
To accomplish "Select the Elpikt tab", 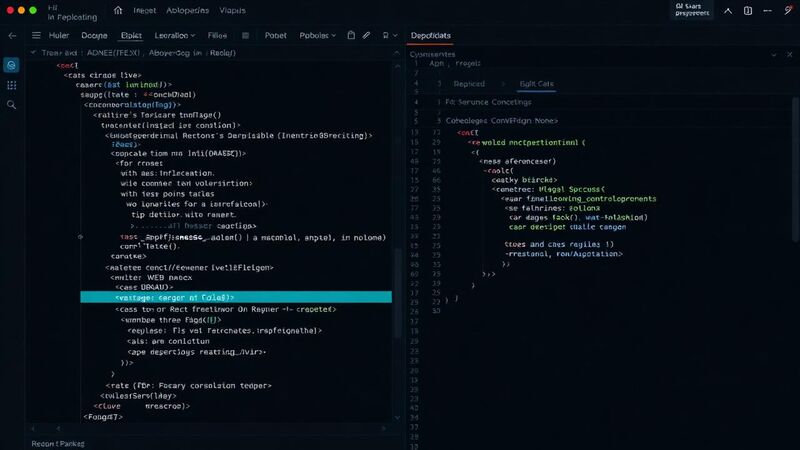I will 131,35.
